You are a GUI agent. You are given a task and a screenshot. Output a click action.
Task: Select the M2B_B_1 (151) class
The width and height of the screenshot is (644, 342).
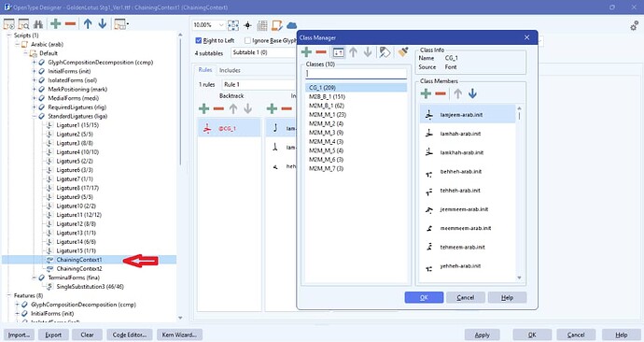coord(327,96)
